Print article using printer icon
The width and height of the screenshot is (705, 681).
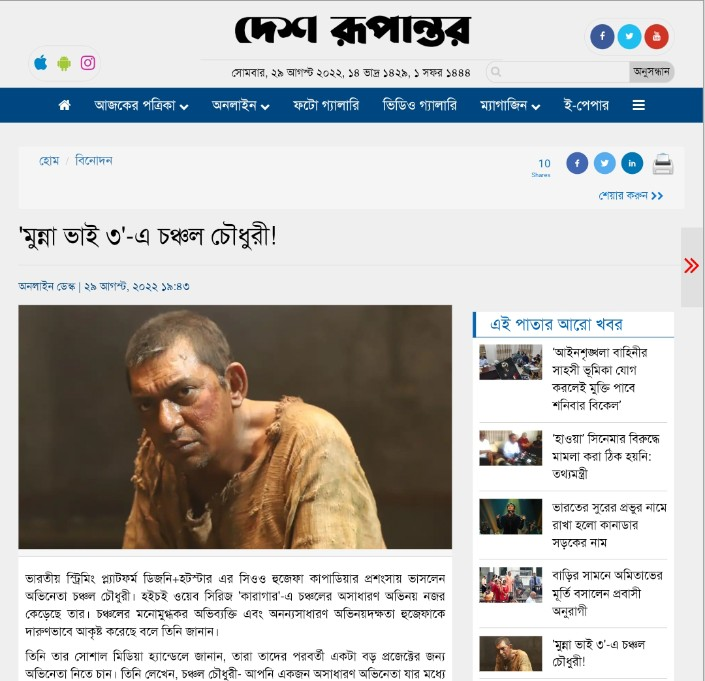[x=663, y=164]
